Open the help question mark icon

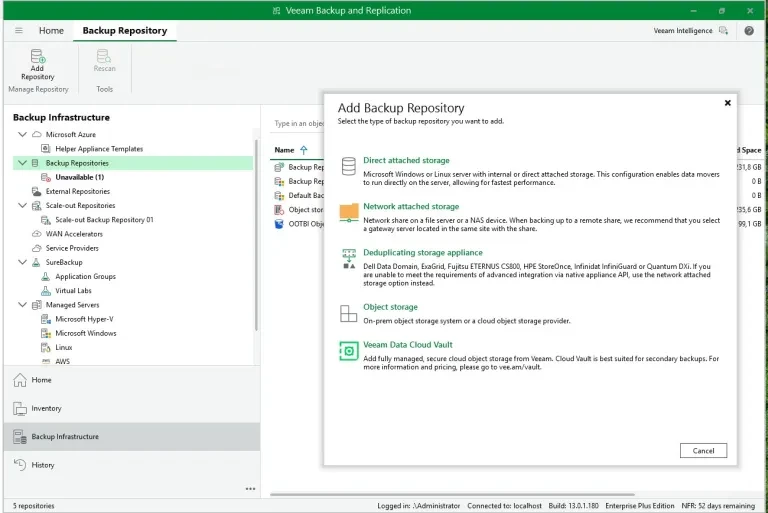point(749,30)
